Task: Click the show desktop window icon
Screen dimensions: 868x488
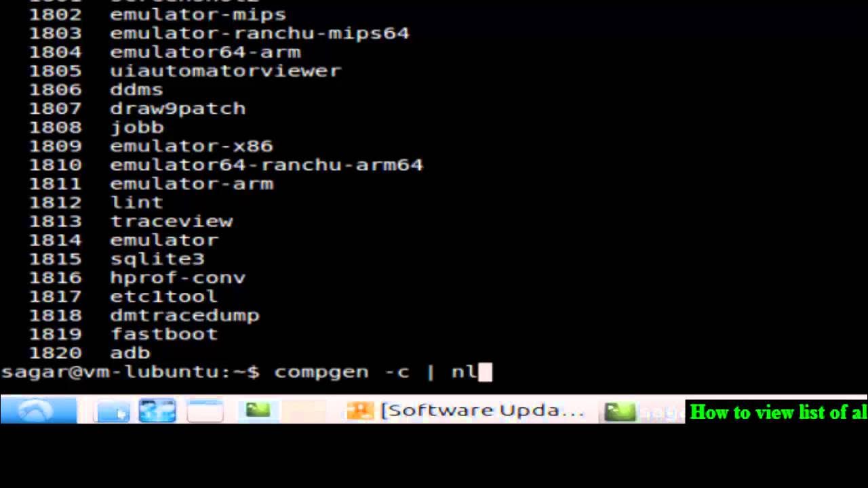Action: (x=205, y=411)
